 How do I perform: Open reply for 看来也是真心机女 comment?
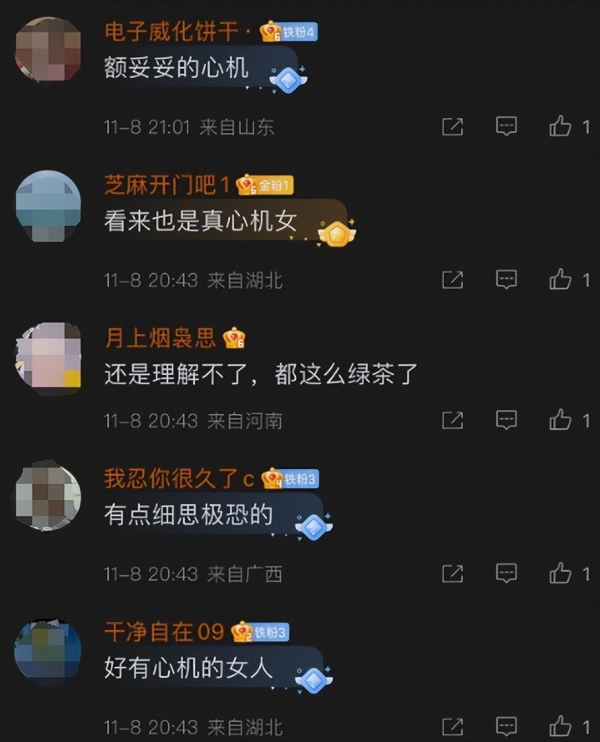tap(506, 279)
